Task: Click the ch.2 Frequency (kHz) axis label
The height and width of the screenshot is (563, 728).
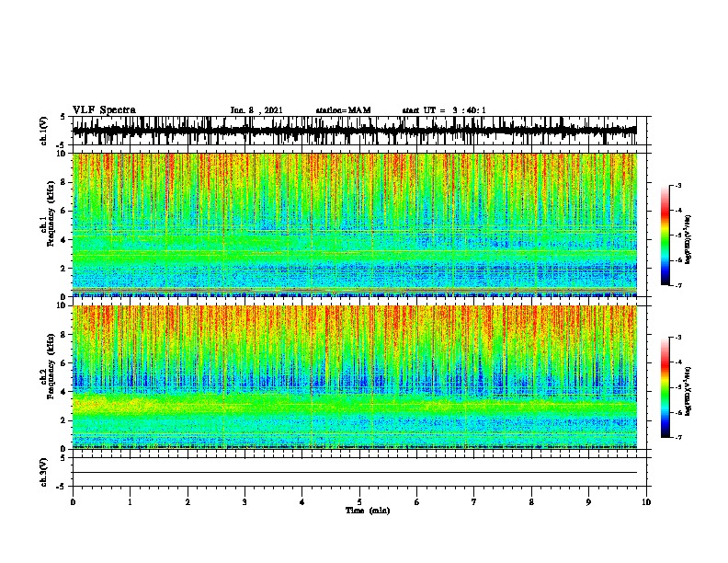Action: tap(48, 366)
